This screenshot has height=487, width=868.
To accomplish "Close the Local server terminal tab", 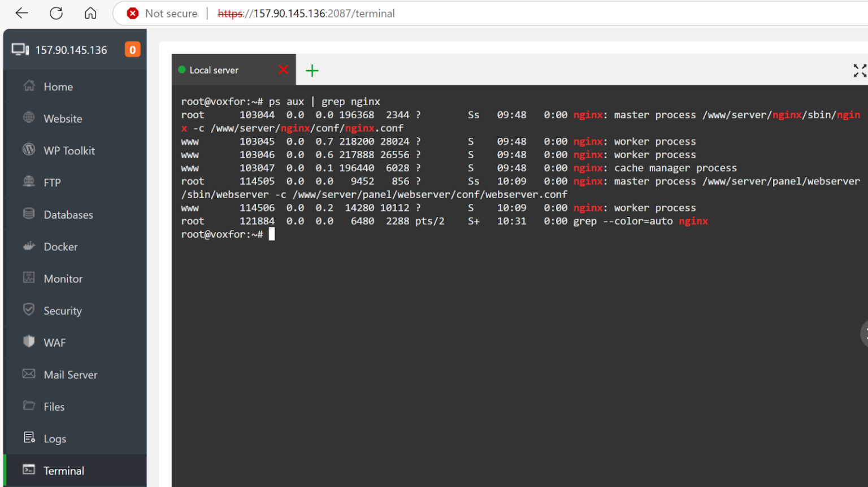I will [x=283, y=70].
